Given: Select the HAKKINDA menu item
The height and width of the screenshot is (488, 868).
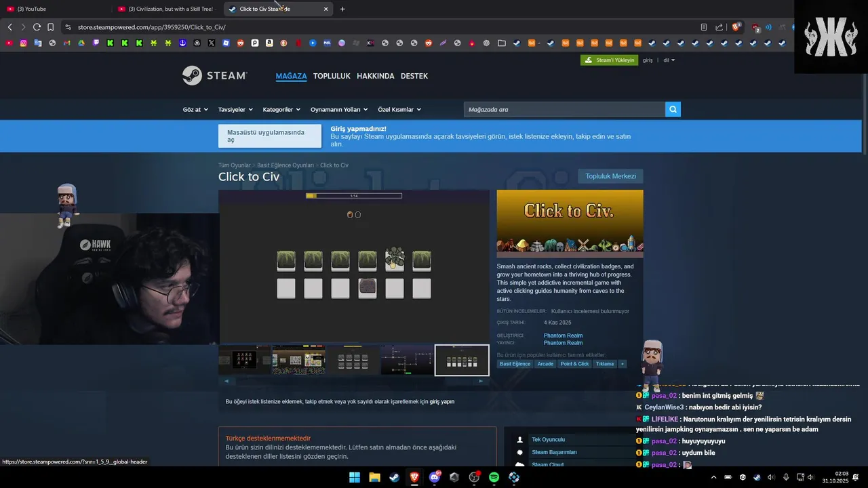Looking at the screenshot, I should coord(376,76).
